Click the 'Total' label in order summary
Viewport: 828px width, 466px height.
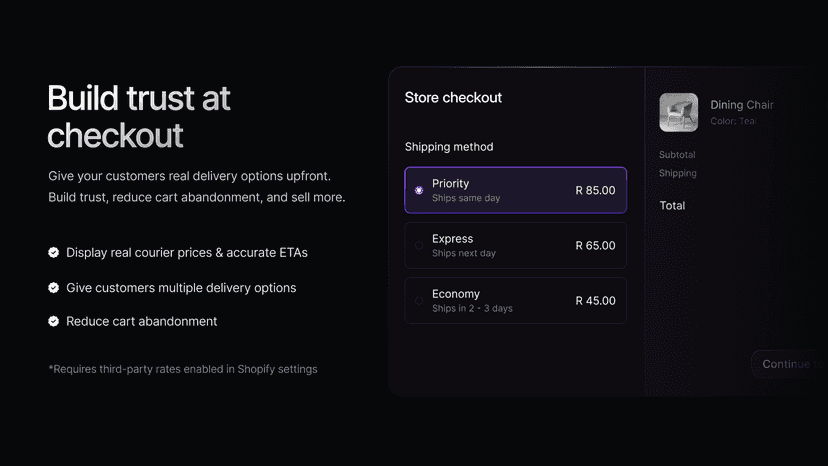point(672,206)
